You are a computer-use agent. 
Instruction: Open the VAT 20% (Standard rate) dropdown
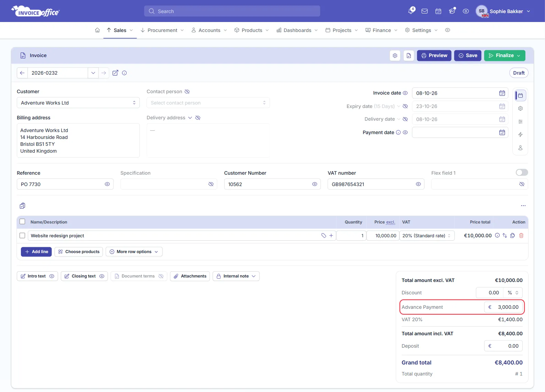point(427,236)
